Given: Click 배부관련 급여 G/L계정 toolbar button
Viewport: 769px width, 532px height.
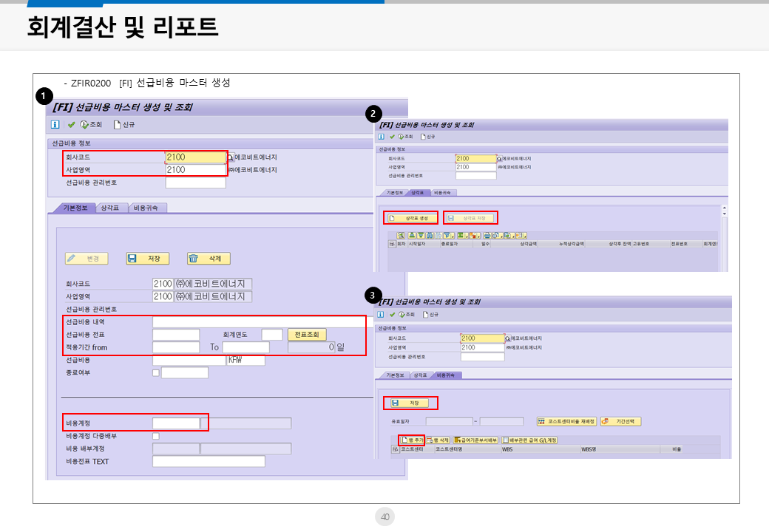Looking at the screenshot, I should [x=529, y=440].
